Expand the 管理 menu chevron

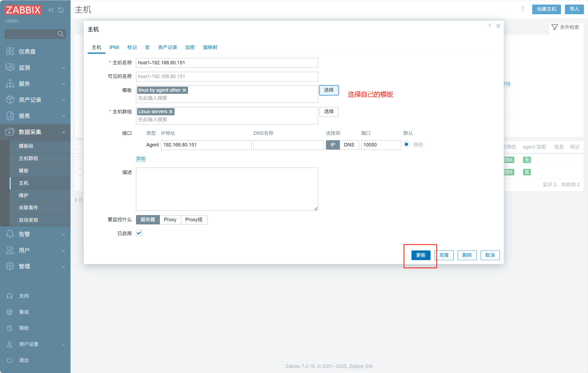click(x=64, y=267)
